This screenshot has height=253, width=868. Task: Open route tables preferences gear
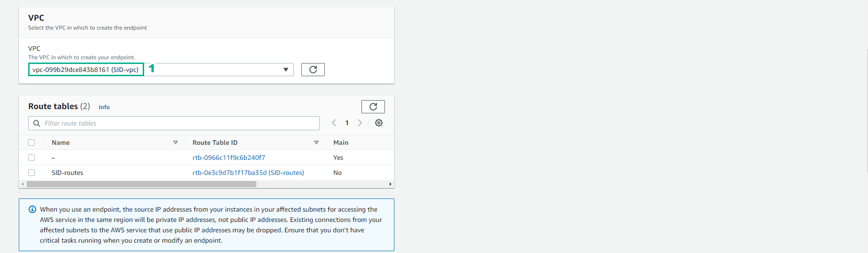(x=379, y=123)
